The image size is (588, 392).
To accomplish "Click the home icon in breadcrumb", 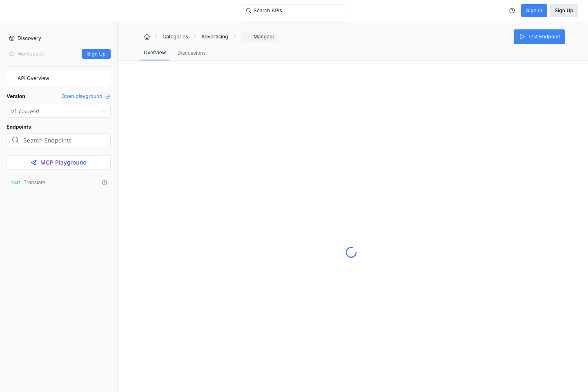I will pos(147,37).
